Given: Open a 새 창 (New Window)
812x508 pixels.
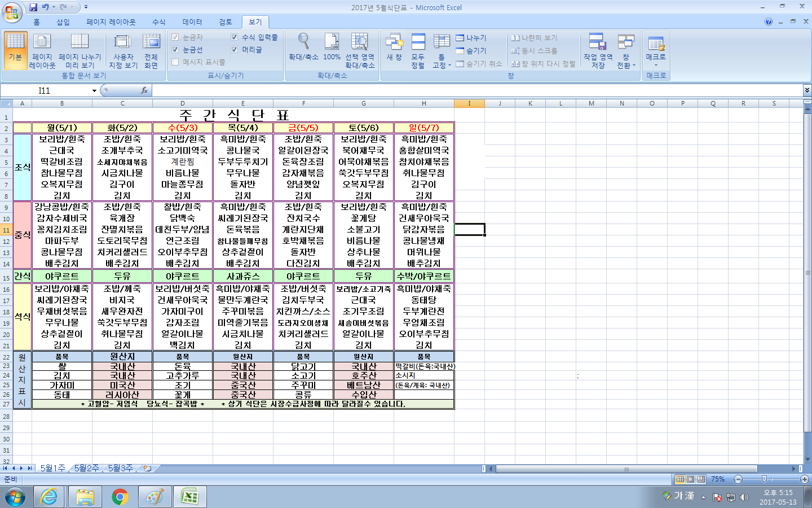Looking at the screenshot, I should pos(394,47).
